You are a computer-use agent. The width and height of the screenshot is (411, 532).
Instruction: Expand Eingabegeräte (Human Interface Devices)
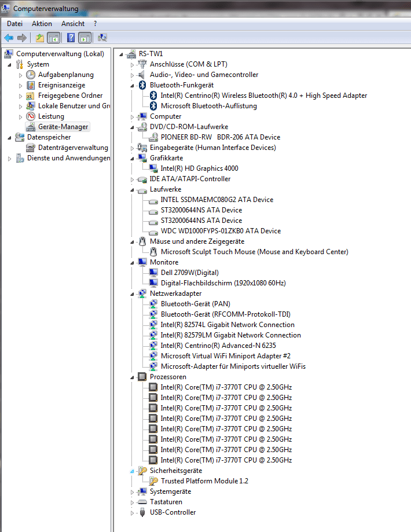coord(133,148)
